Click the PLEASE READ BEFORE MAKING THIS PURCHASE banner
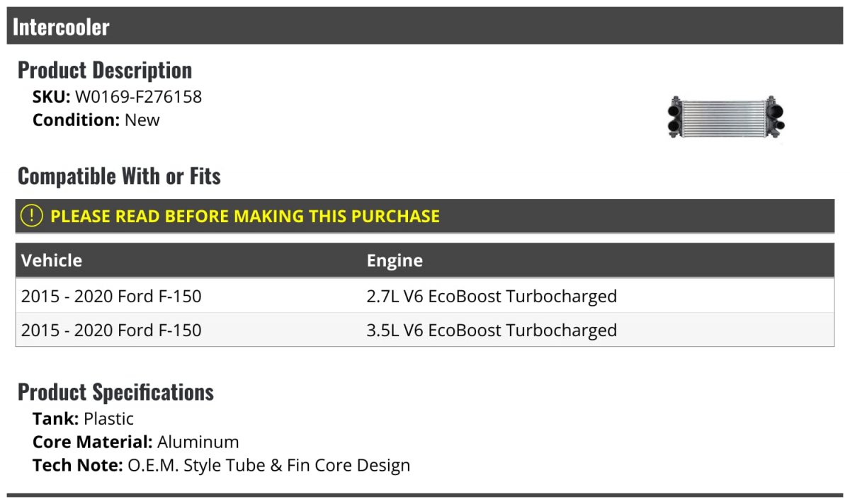Image resolution: width=850 pixels, height=504 pixels. pyautogui.click(x=425, y=216)
